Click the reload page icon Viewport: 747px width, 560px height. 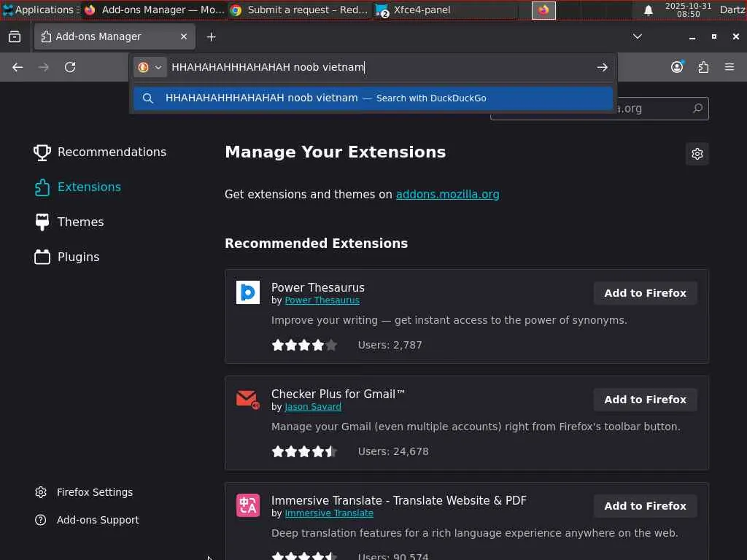point(70,67)
